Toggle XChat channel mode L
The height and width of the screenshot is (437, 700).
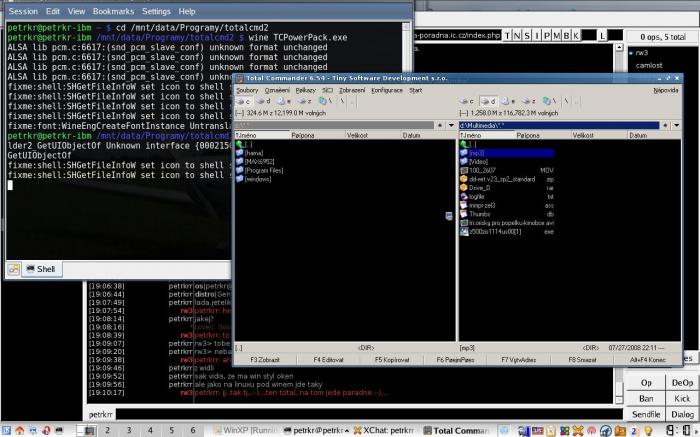point(602,36)
